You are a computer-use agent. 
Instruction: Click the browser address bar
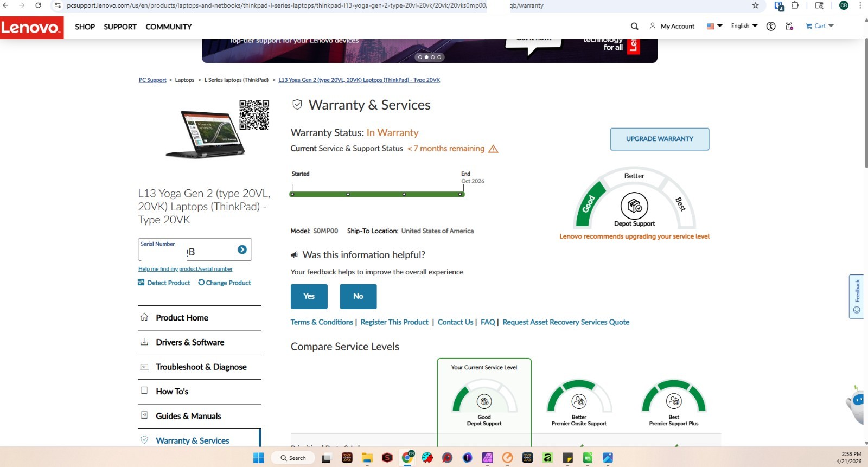pos(401,5)
